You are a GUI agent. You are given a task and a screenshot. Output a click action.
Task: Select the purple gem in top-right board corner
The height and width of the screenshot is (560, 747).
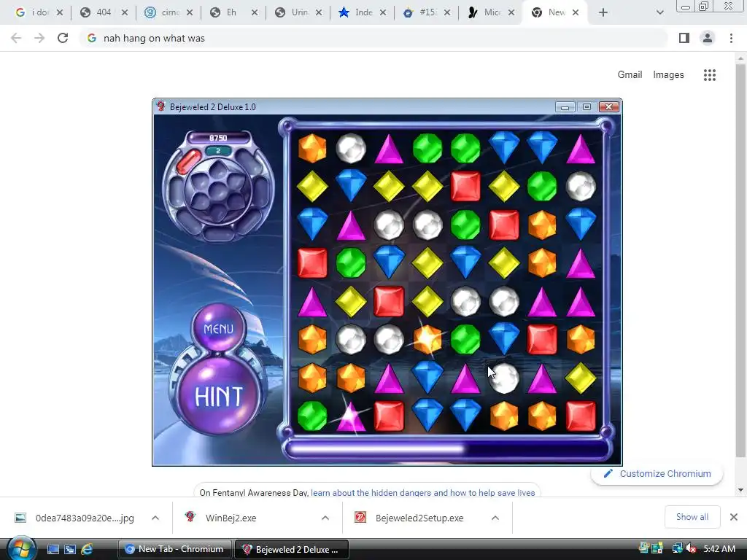[x=581, y=148]
